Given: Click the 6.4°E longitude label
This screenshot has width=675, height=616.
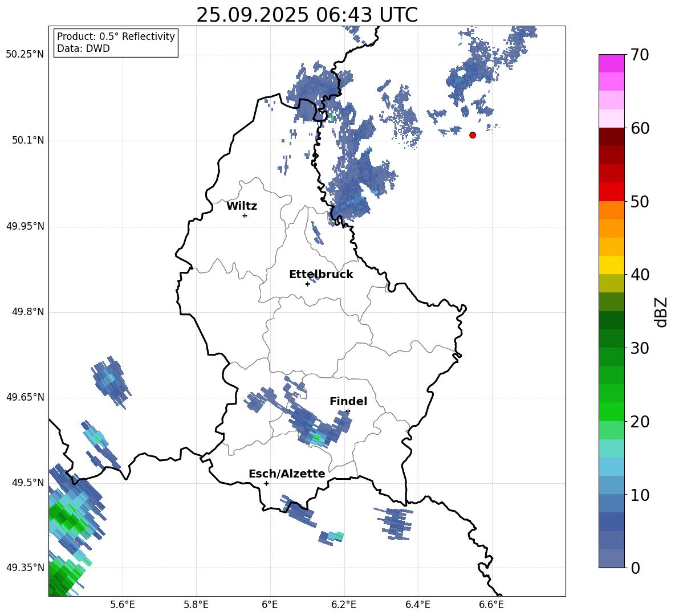Looking at the screenshot, I should pos(418,605).
